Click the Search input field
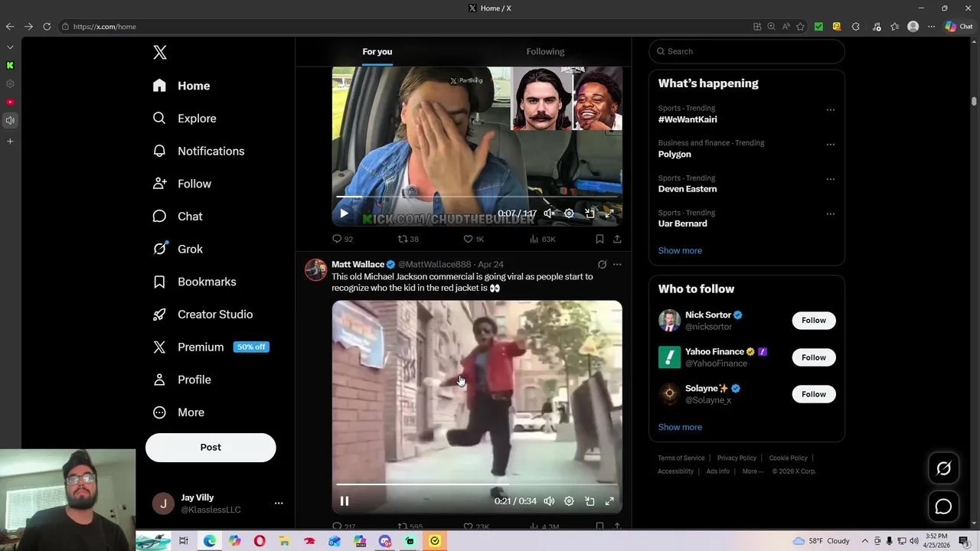 tap(746, 51)
